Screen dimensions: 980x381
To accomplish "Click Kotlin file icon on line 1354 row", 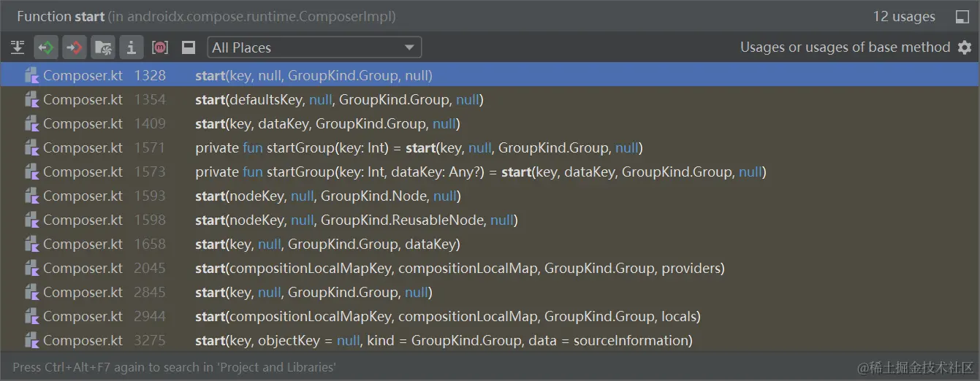I will point(31,99).
